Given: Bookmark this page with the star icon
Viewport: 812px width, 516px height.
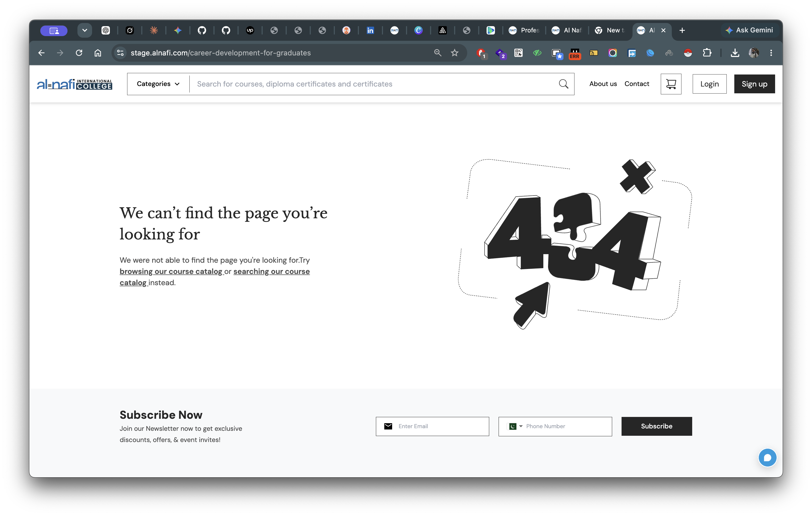Looking at the screenshot, I should [x=455, y=53].
